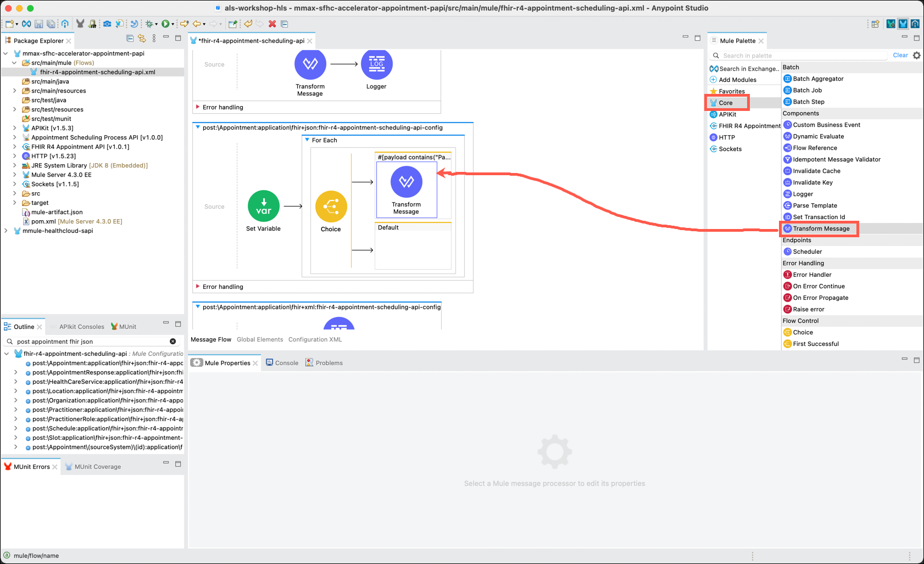Expand the mmule-healthcloud-sapi project

(x=6, y=231)
